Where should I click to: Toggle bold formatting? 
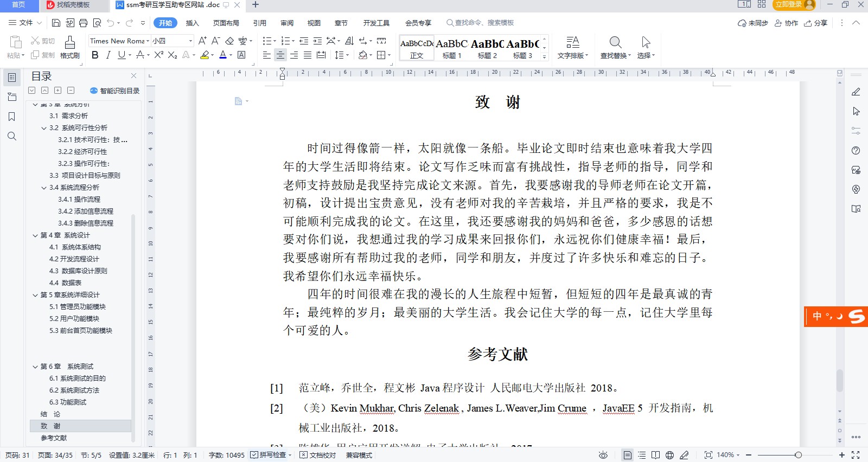click(95, 55)
